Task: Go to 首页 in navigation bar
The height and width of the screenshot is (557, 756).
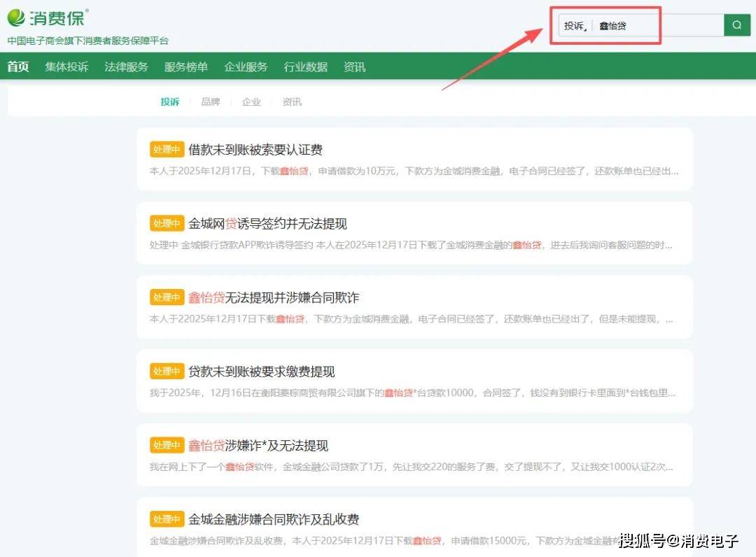Action: point(18,67)
